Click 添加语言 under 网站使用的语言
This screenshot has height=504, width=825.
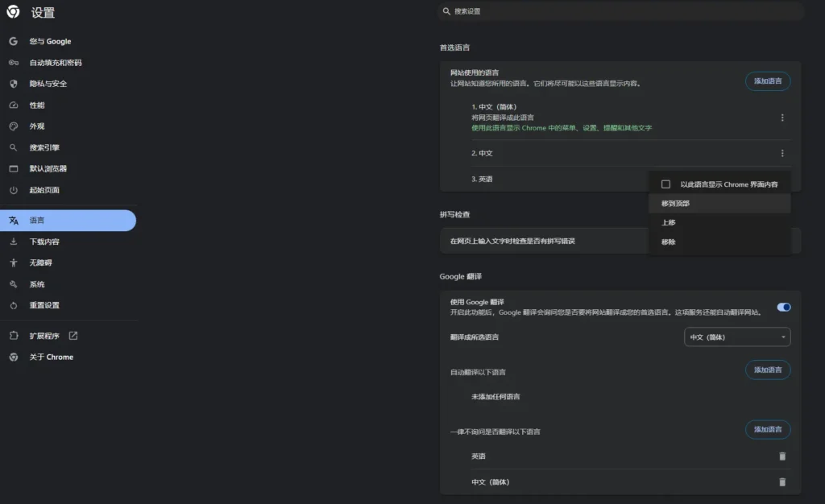(768, 81)
